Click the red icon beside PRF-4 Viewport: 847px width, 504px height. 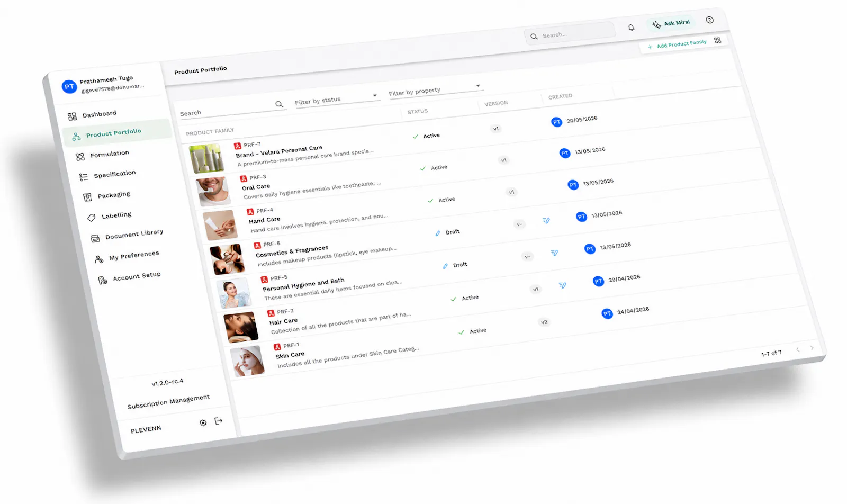pyautogui.click(x=250, y=212)
